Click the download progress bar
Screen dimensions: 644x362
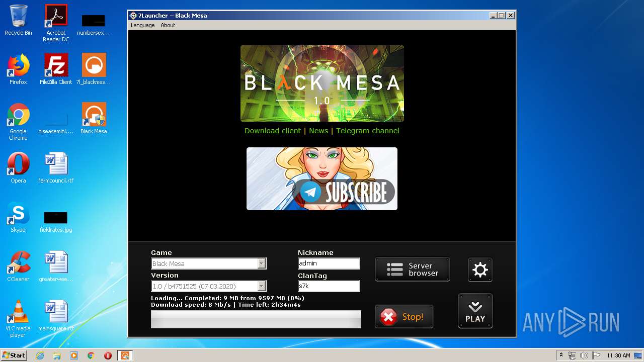click(256, 319)
